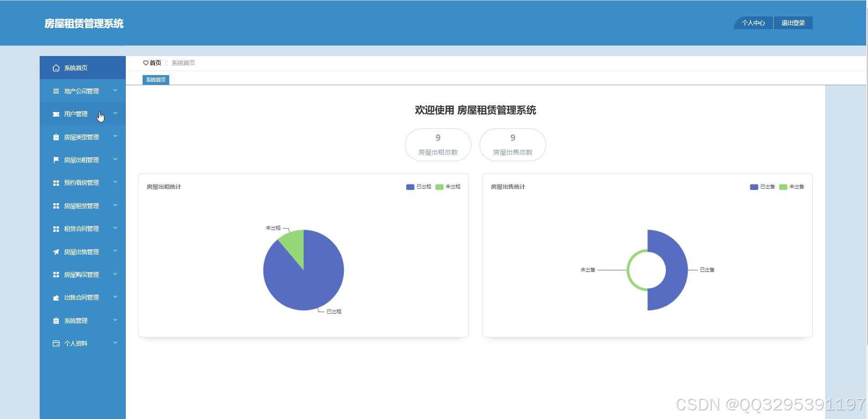Expand 地产公司管理 chevron
Screen dimensions: 868x419
115,91
